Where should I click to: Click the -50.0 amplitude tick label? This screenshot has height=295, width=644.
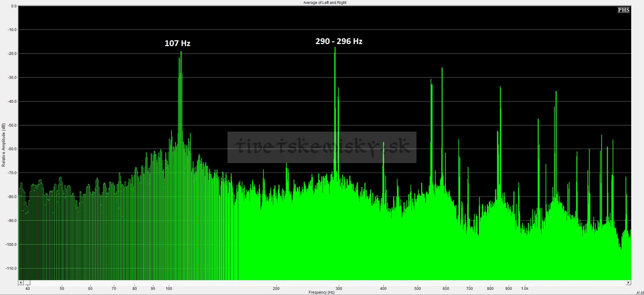pos(11,125)
